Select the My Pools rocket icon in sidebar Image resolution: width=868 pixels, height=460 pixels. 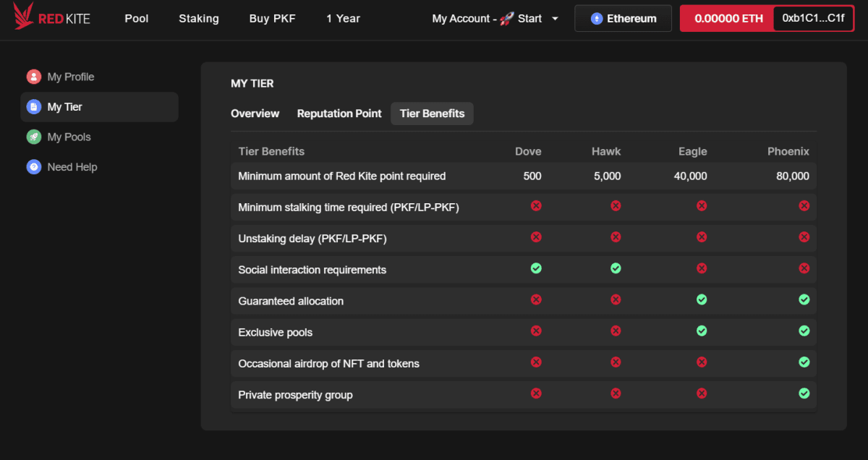coord(34,137)
